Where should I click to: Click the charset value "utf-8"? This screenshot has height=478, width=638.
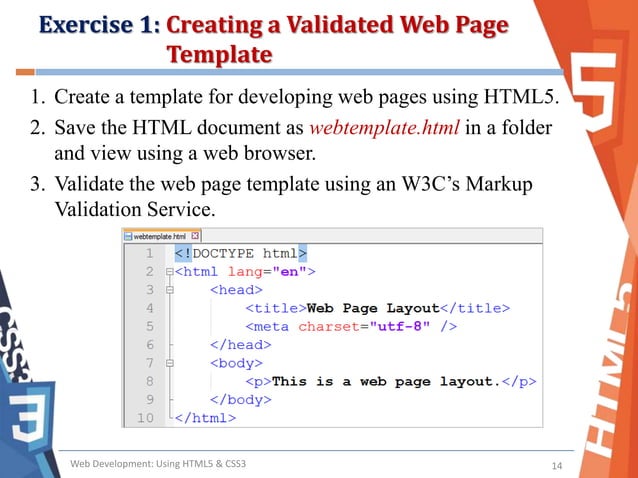(x=400, y=326)
